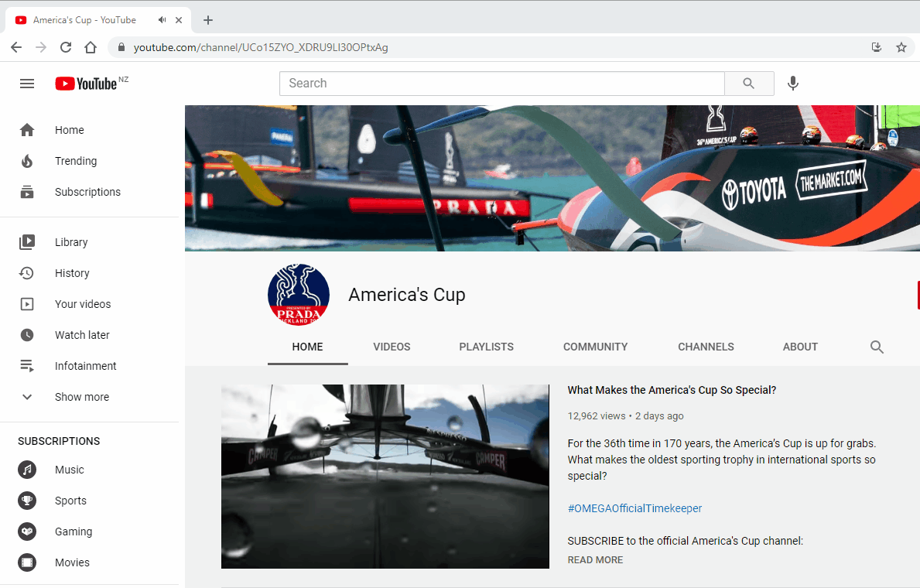This screenshot has height=588, width=920.
Task: Click the Gaming controller icon
Action: [27, 532]
